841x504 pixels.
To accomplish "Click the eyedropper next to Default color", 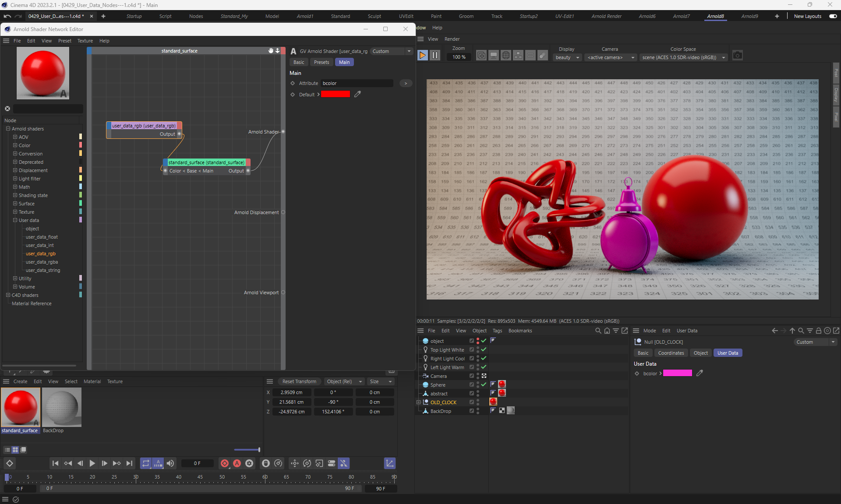I will pos(358,94).
